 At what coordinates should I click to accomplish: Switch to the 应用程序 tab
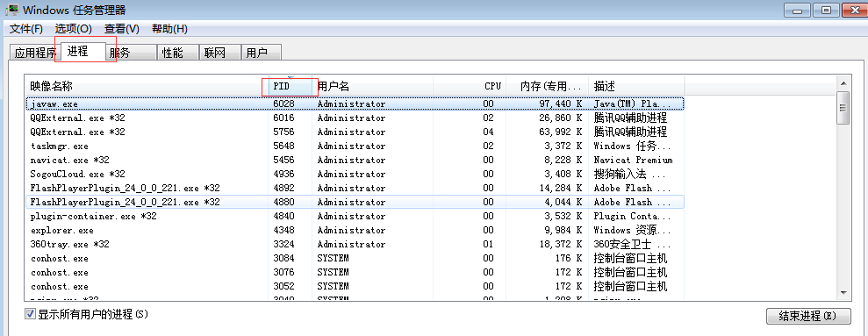pyautogui.click(x=35, y=53)
